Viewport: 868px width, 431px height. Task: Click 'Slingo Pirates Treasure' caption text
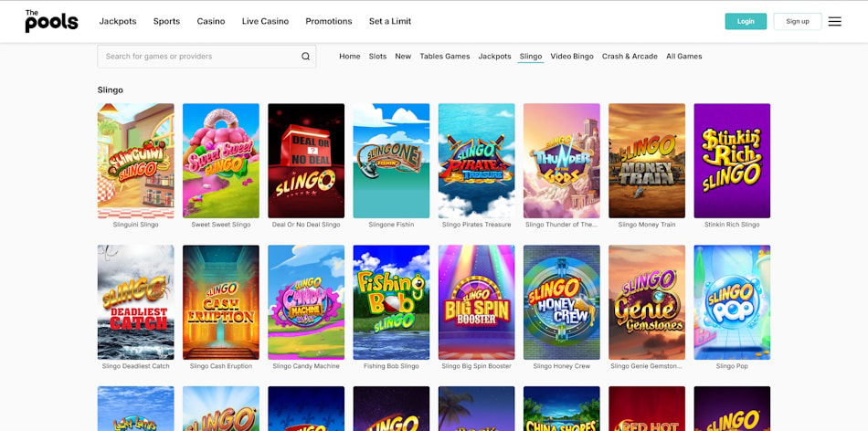point(477,225)
